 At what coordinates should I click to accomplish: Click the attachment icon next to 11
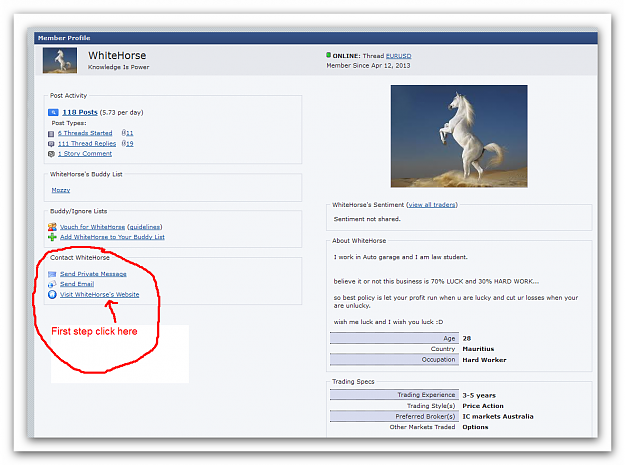coord(124,133)
